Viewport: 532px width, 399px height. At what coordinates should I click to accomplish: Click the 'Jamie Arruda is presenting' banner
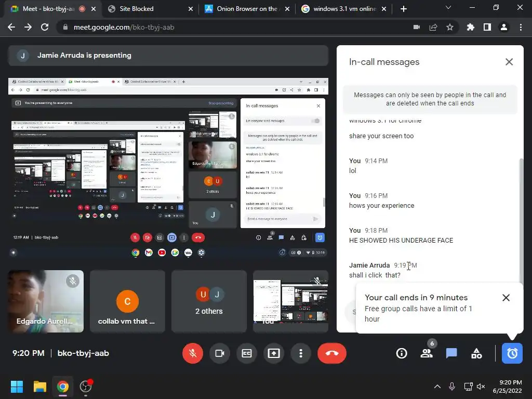coord(168,55)
